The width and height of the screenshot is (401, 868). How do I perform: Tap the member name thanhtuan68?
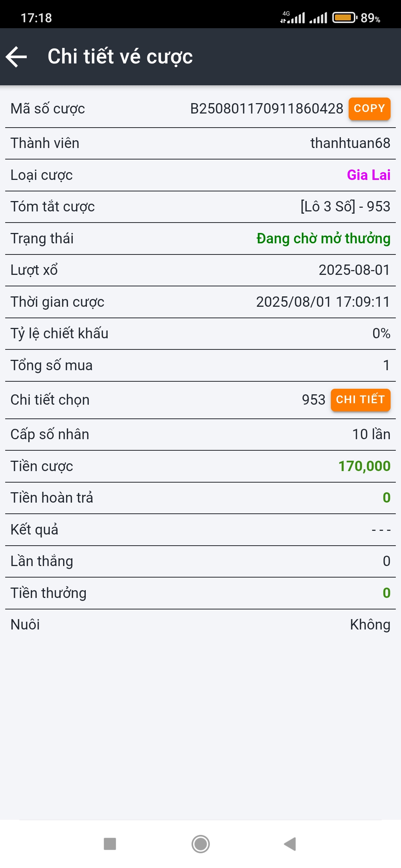[350, 143]
